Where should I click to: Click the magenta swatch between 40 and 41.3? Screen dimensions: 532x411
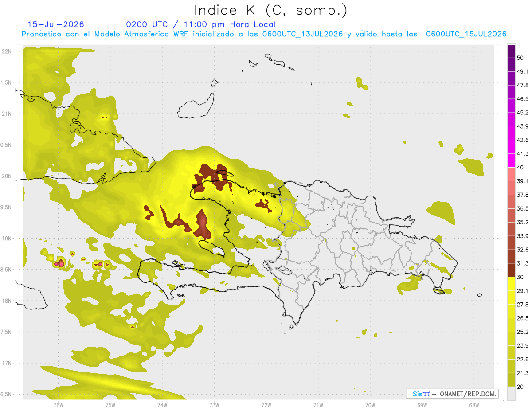click(511, 161)
